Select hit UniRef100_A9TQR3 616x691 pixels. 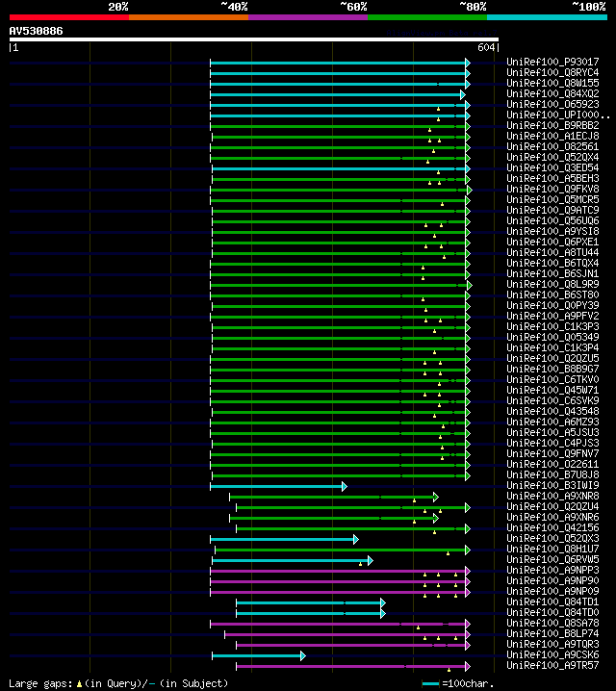[552, 644]
